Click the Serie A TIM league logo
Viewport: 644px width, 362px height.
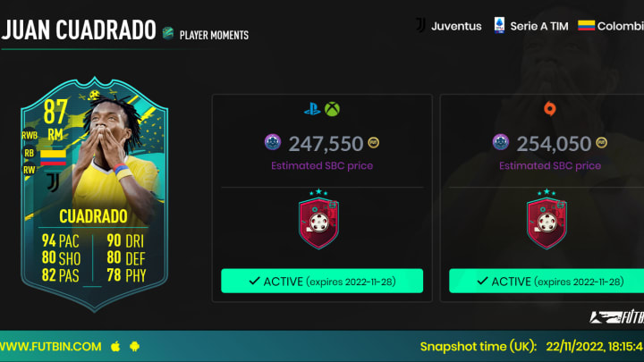(499, 25)
